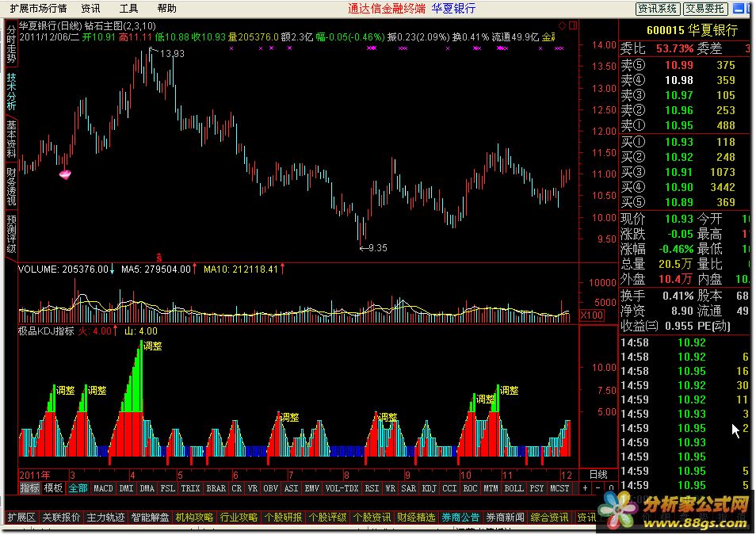Viewport: 756px width, 535px height.
Task: Switch the indicator to ASI
Action: pyautogui.click(x=291, y=488)
